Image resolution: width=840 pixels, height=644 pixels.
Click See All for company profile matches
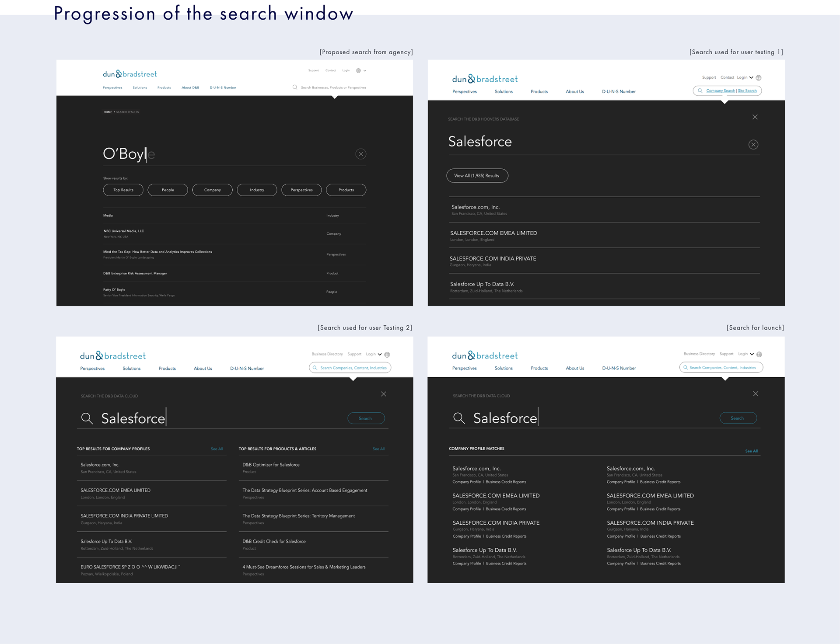[751, 451]
